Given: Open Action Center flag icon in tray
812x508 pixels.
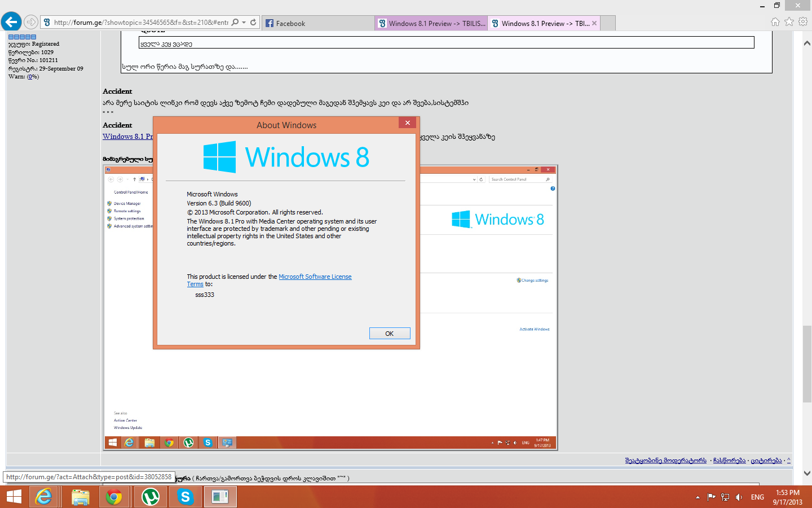Looking at the screenshot, I should tap(711, 497).
